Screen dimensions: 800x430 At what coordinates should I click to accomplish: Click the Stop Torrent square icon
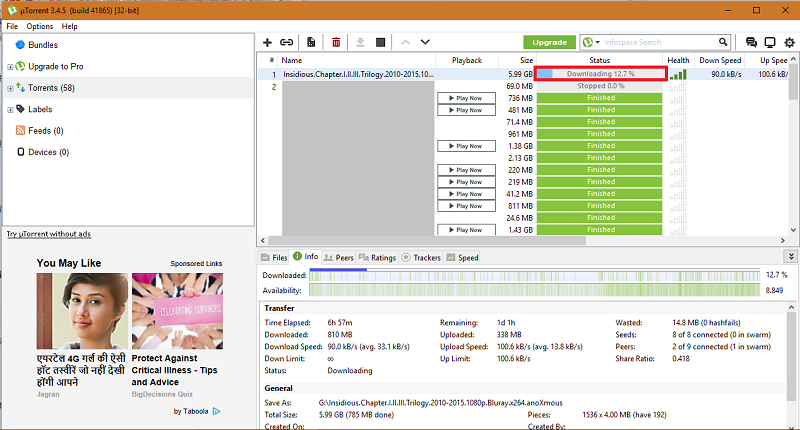point(380,42)
